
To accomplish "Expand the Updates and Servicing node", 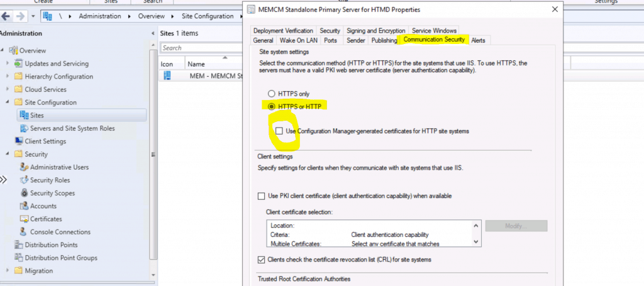I will pyautogui.click(x=8, y=63).
